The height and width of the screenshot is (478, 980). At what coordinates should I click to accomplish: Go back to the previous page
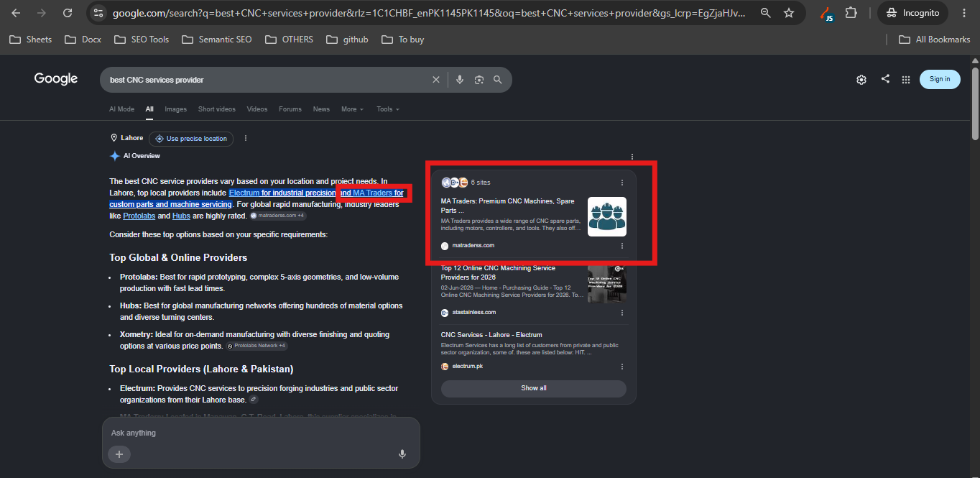[16, 13]
